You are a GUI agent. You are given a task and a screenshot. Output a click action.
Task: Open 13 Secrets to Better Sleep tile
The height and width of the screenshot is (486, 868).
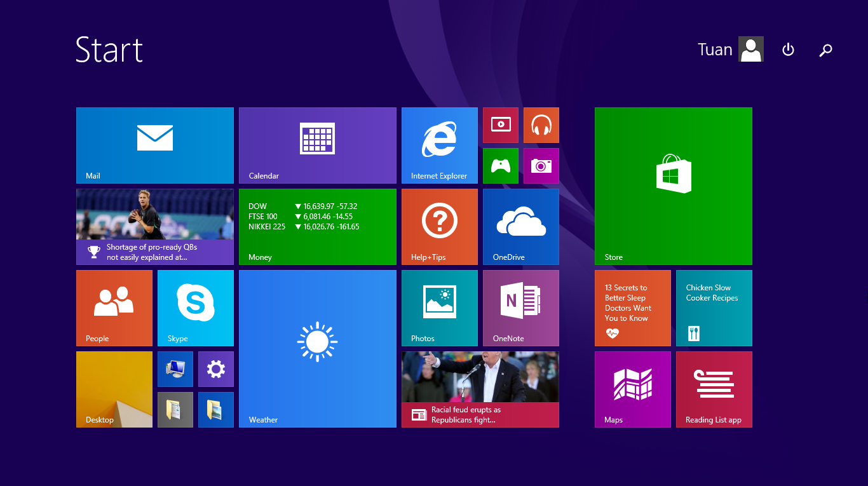633,308
